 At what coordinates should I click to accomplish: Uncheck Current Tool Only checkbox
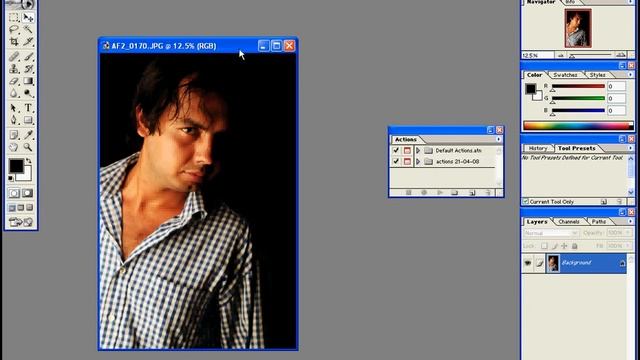(526, 202)
